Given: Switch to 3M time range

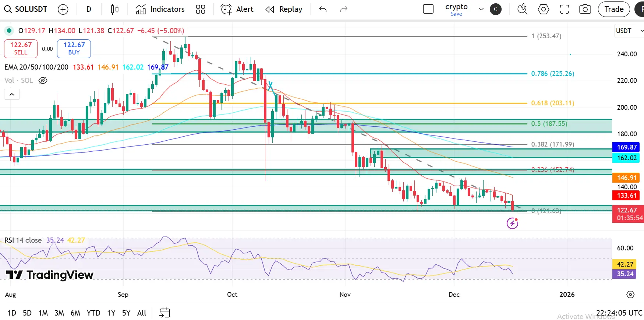Looking at the screenshot, I should tap(59, 313).
